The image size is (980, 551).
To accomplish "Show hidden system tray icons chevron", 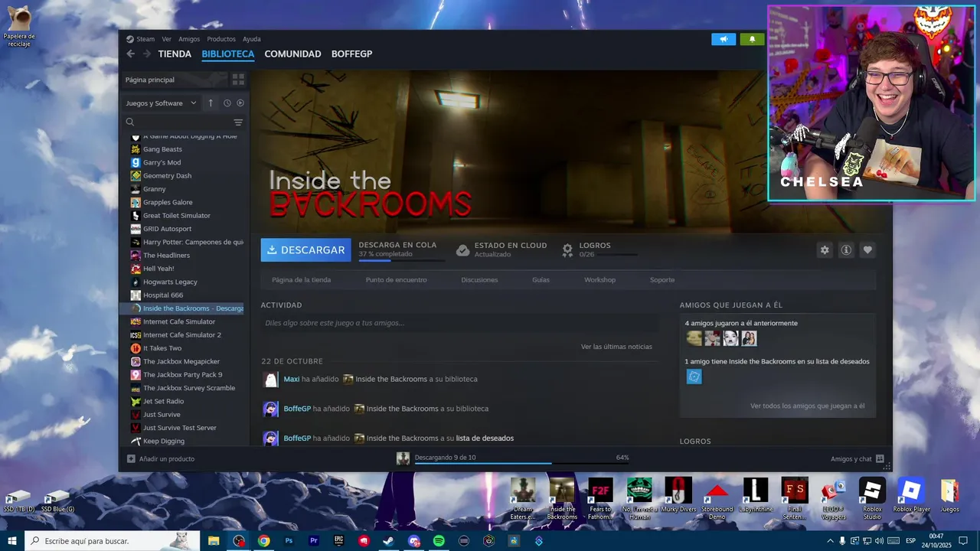I will pos(830,541).
